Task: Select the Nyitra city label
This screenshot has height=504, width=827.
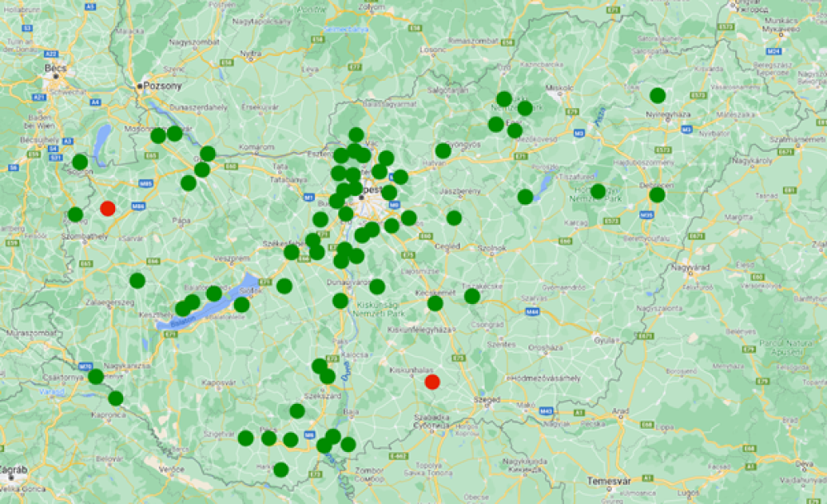Action: [x=251, y=53]
